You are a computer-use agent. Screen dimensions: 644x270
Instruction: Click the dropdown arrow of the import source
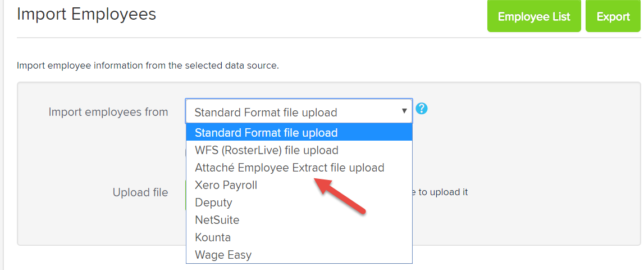[x=404, y=111]
